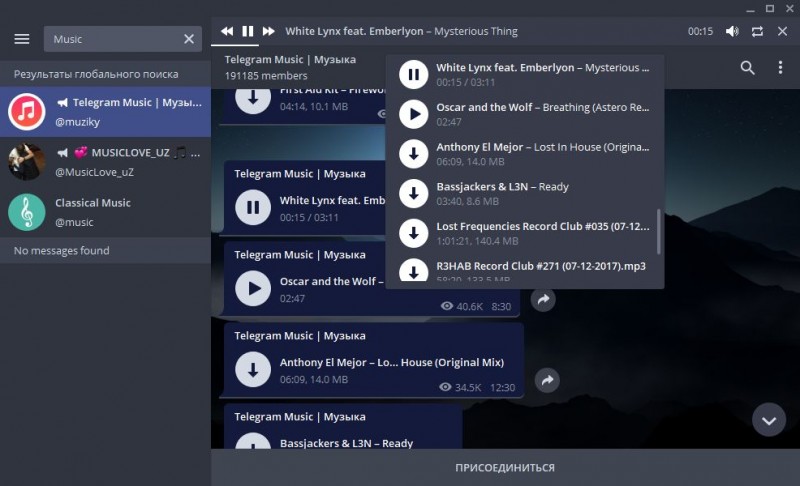Mute the player volume speaker icon
800x486 pixels.
[732, 31]
